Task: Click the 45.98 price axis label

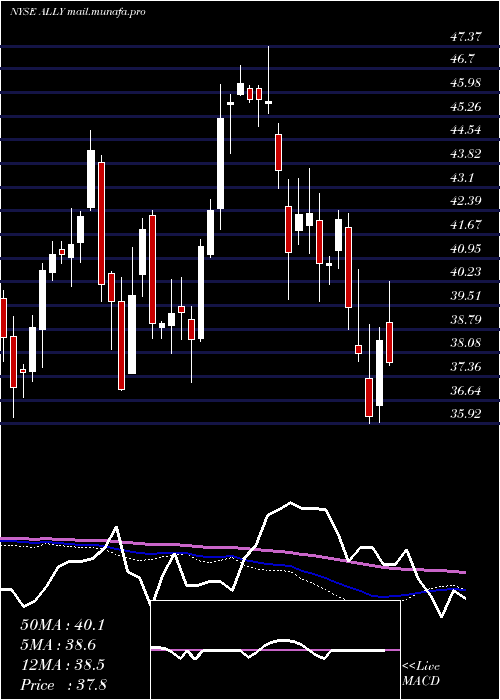Action: (x=466, y=83)
